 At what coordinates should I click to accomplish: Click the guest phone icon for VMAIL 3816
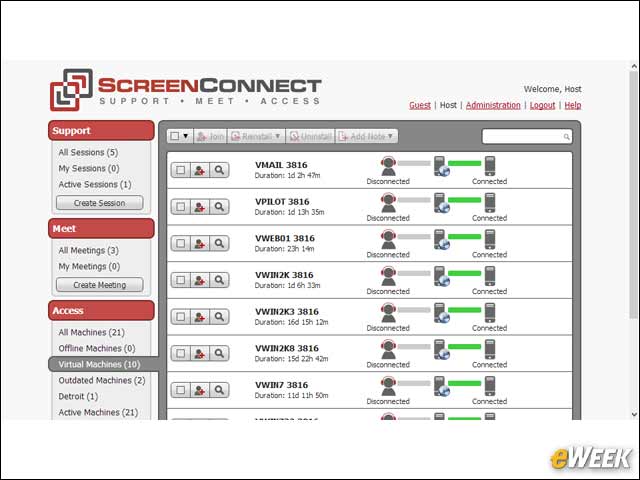coord(490,166)
